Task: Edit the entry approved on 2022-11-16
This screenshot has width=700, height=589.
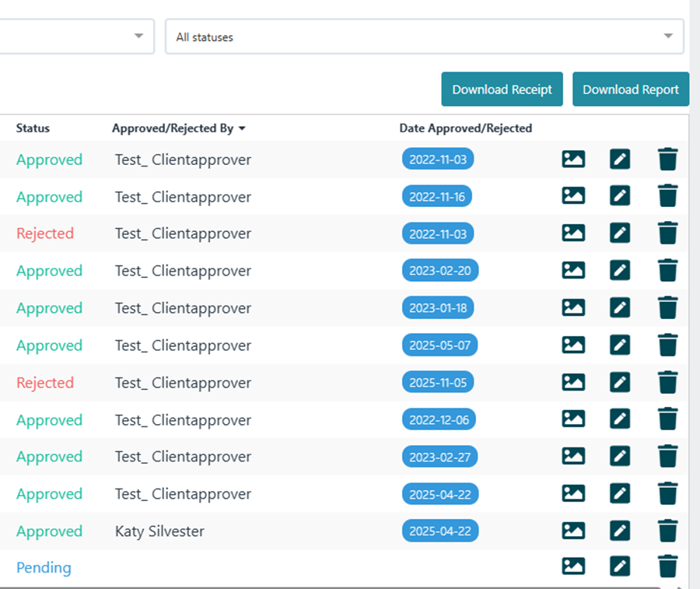Action: 620,195
